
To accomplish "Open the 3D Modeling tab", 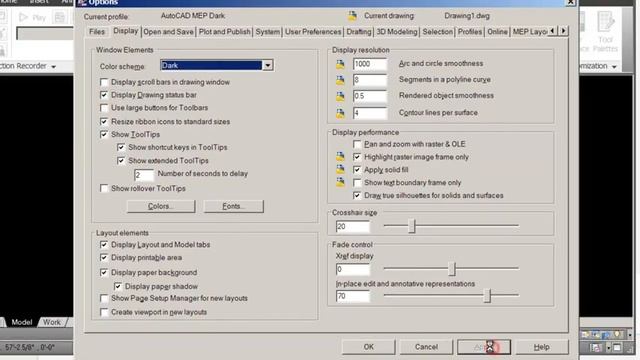I will pos(397,32).
